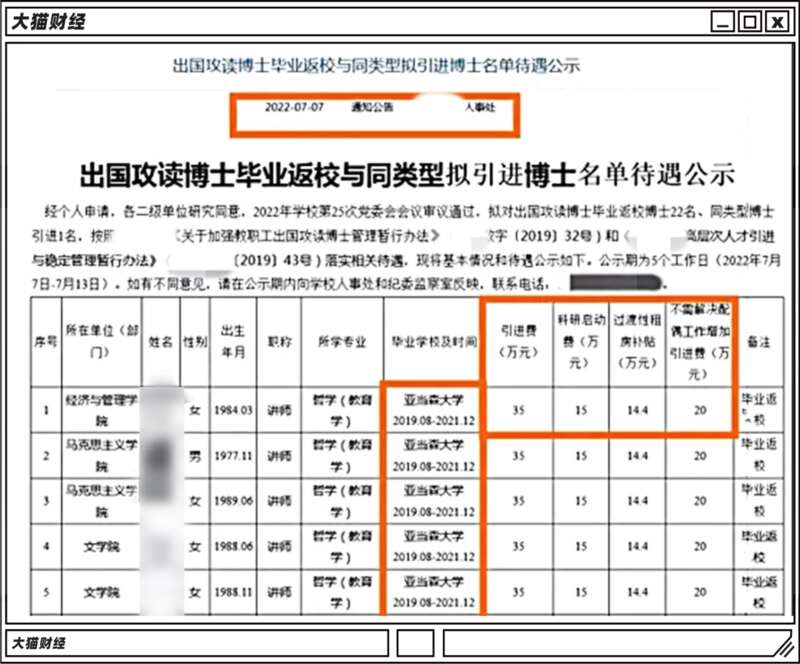The image size is (800, 664).
Task: Click 马克思主义学院 in row 2
Action: (x=102, y=455)
